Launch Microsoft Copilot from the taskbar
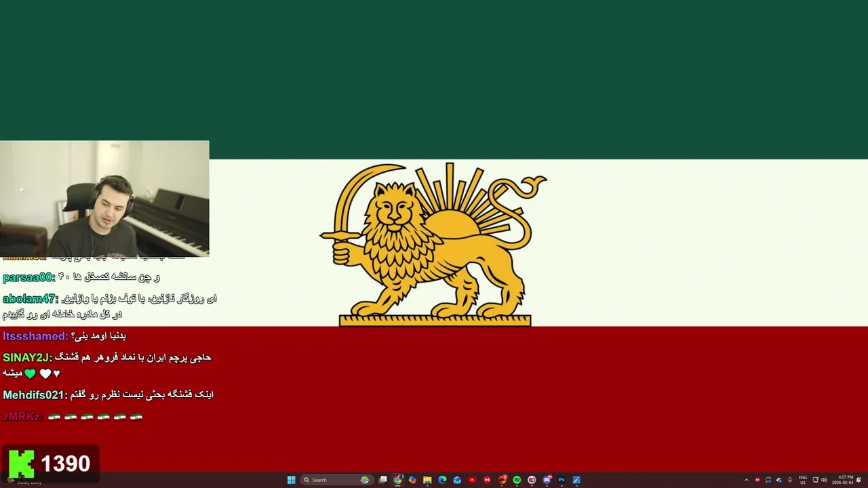 (412, 480)
